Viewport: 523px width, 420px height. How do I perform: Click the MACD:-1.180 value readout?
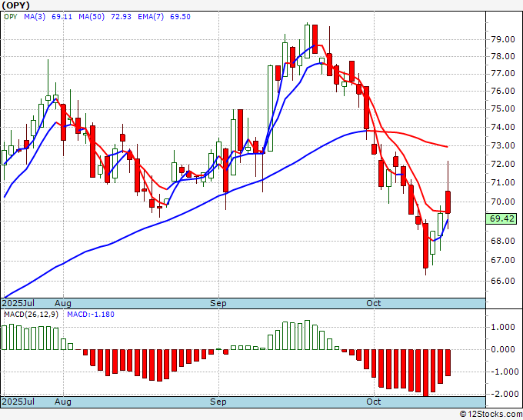[91, 315]
